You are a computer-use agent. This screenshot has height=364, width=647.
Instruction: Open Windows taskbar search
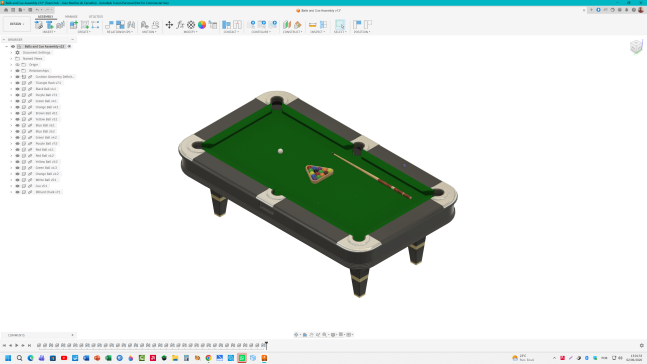tap(19, 358)
